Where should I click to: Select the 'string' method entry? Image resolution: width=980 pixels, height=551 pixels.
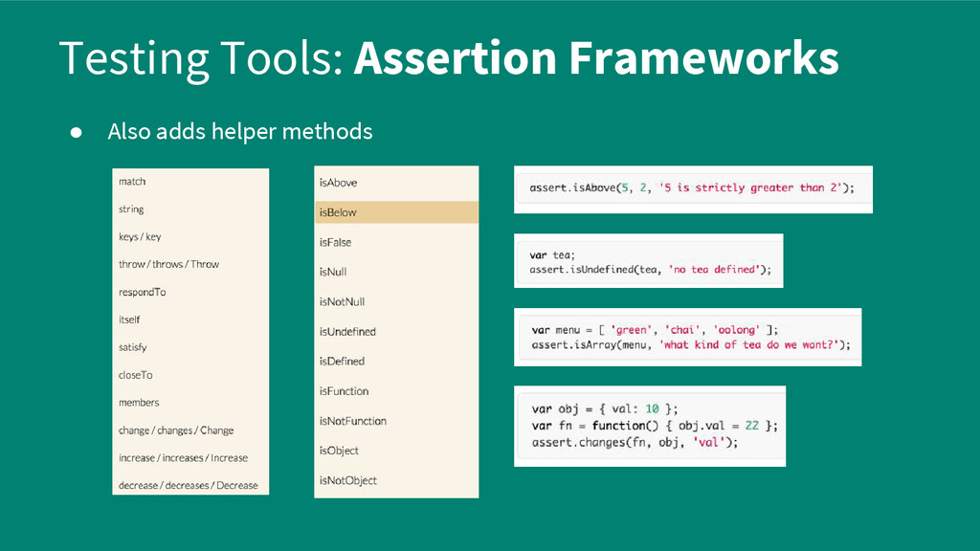coord(131,209)
